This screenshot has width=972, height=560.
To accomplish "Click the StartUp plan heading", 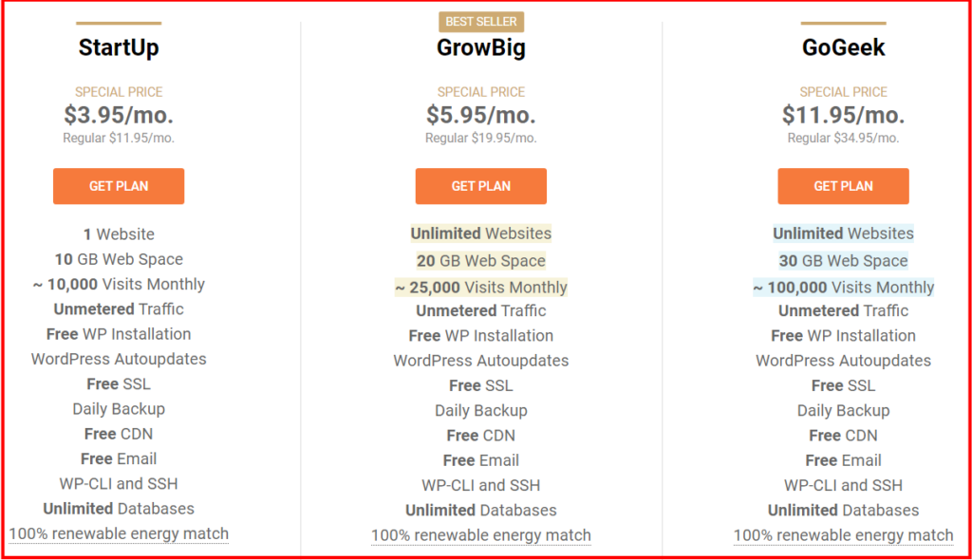I will (118, 47).
